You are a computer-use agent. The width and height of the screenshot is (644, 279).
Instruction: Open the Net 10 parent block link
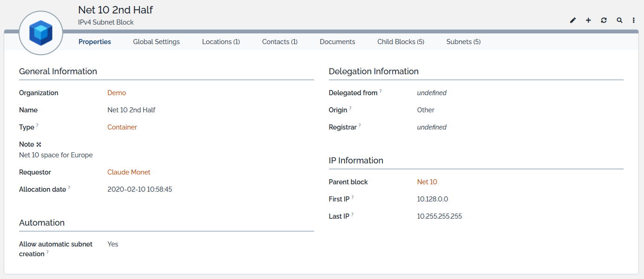[x=427, y=182]
